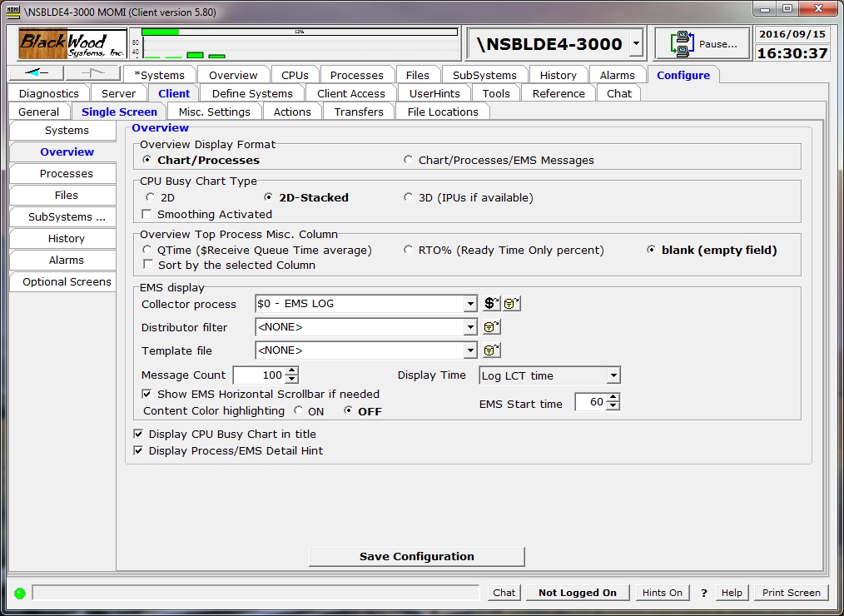Click the BlackWood Systems logo

(x=72, y=44)
